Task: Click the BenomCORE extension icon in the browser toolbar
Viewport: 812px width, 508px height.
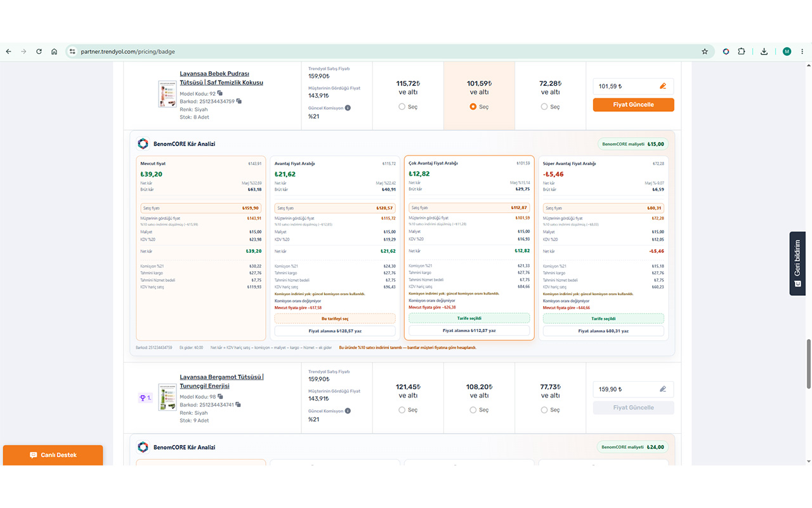Action: point(726,51)
